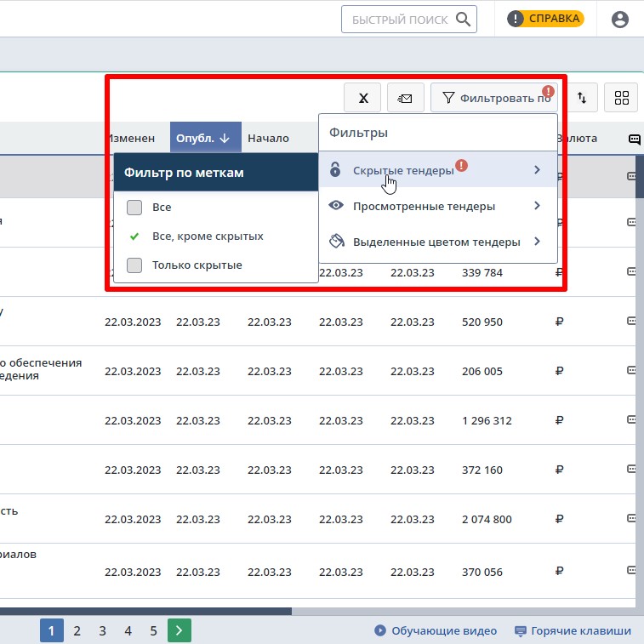Click the send-by-email envelope button

tap(406, 98)
